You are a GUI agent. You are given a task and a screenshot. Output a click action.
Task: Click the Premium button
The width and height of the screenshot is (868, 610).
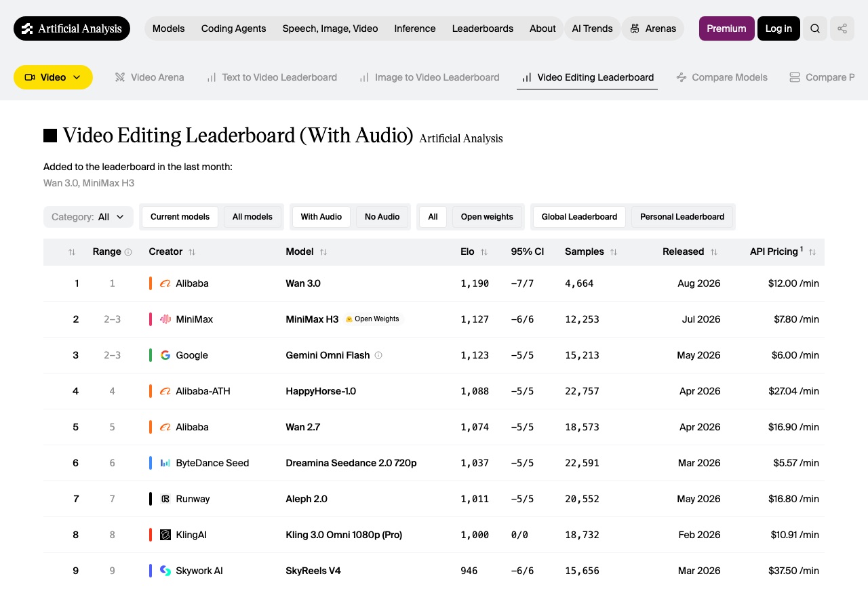[x=726, y=28]
